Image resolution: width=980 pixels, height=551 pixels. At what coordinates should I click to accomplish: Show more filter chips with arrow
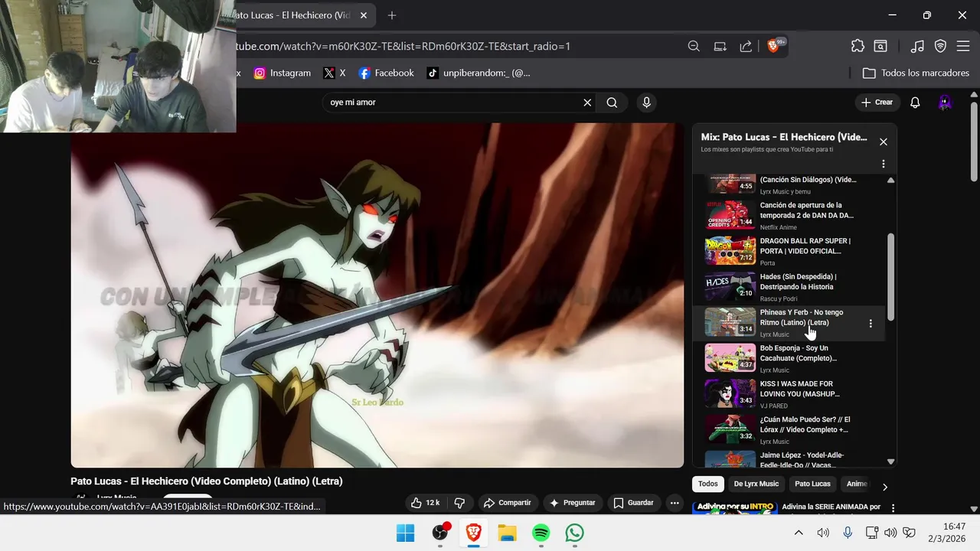tap(885, 487)
